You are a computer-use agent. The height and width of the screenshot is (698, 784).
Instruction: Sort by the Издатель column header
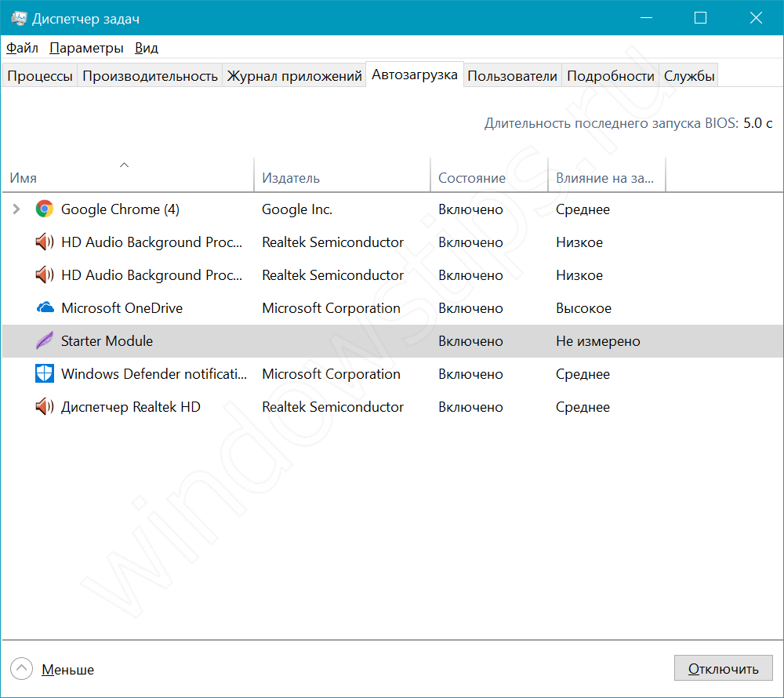click(x=291, y=178)
